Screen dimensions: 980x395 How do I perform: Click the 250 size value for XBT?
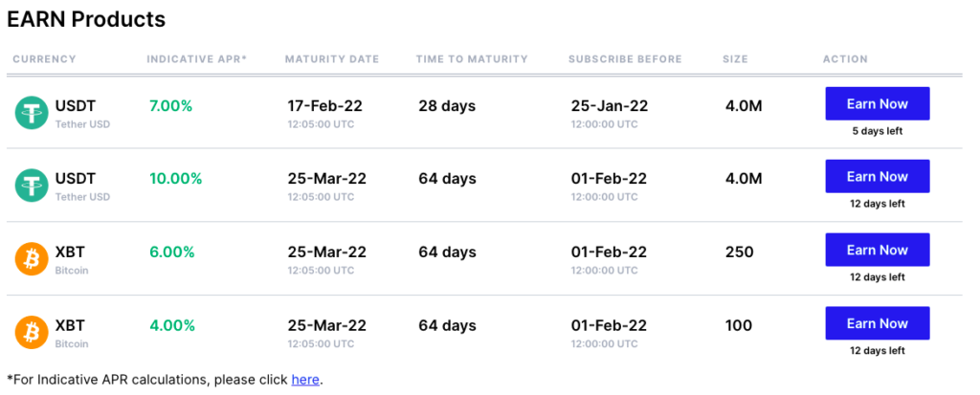click(x=740, y=252)
